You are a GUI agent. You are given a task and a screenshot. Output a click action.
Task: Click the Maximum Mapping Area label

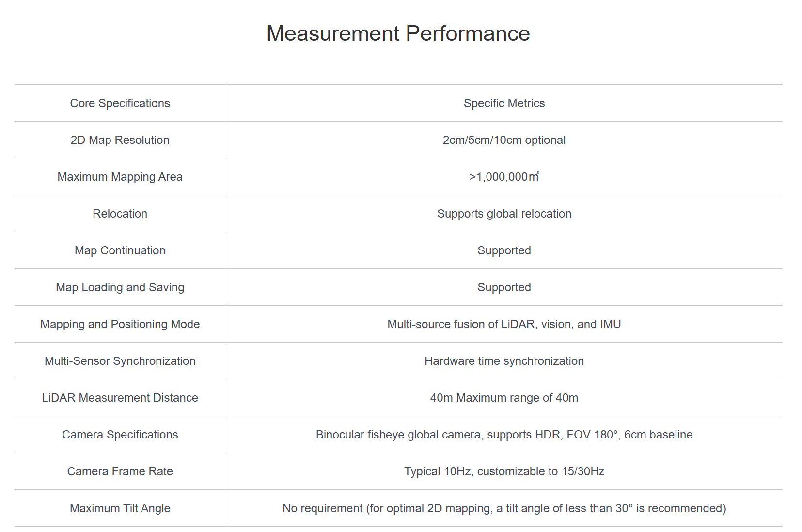(120, 177)
